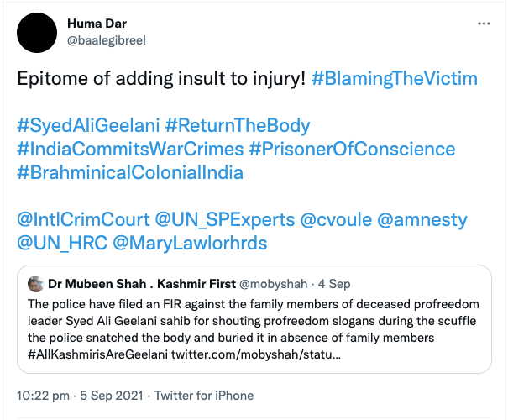Open the #SyedAliGeelani hashtag
The image size is (508, 420).
tap(85, 127)
